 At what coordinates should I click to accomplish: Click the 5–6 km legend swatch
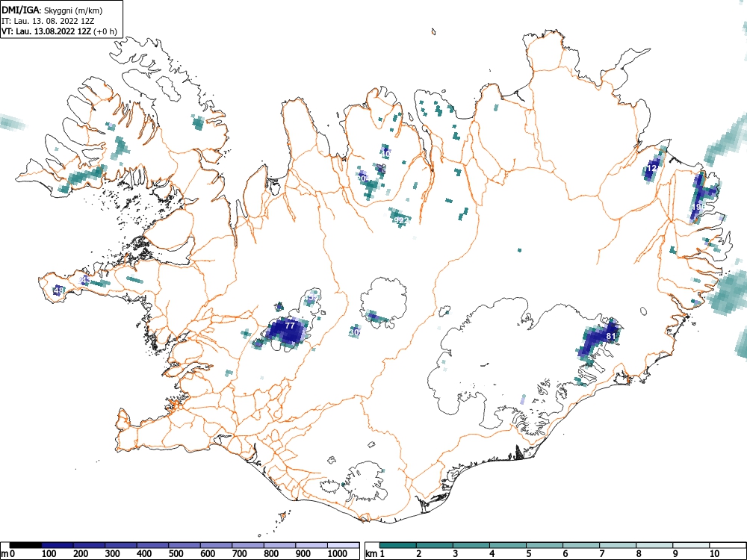[x=545, y=545]
